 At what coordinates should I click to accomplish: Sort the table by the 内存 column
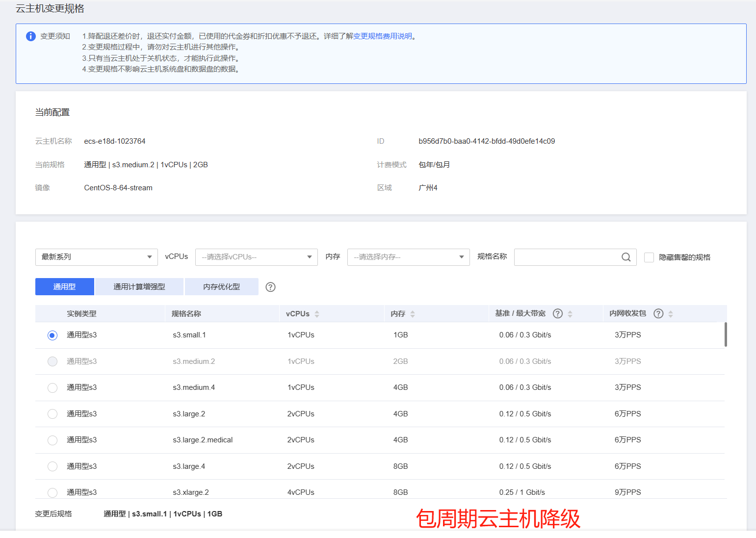point(413,314)
